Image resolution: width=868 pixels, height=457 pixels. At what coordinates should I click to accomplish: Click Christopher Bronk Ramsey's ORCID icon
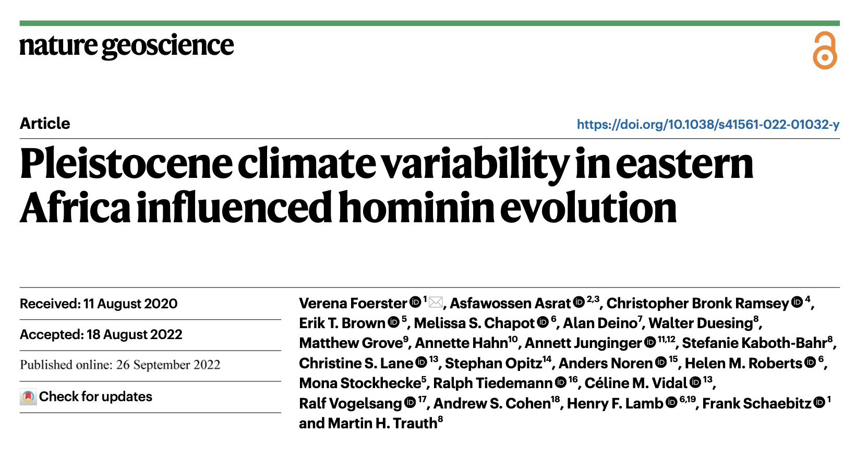click(797, 302)
